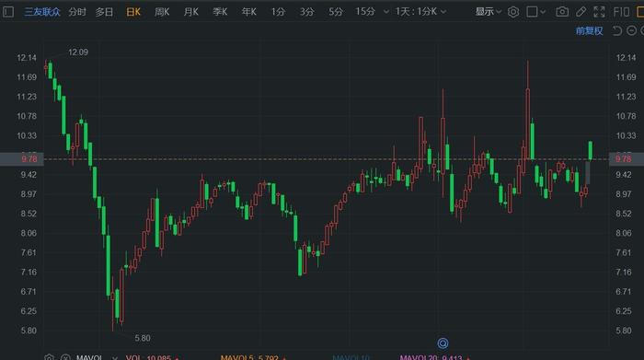The height and width of the screenshot is (360, 644).
Task: Expand the layout square dropdown arrow
Action: (x=543, y=12)
